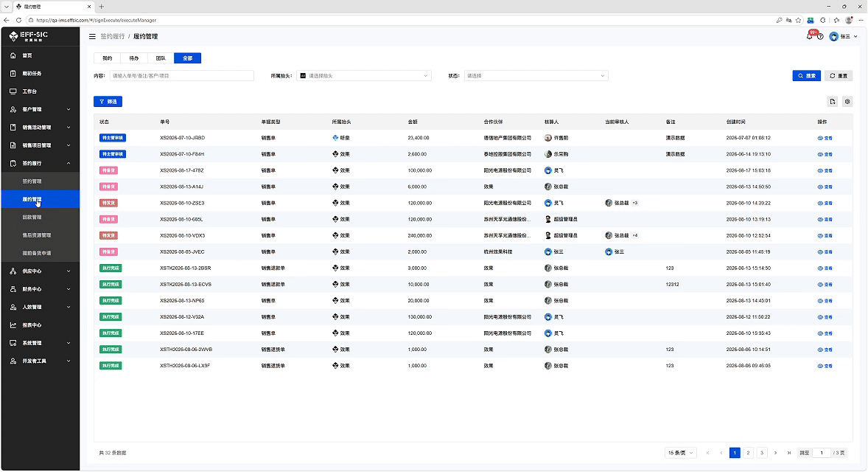Expand the 系统管理 sidebar menu
This screenshot has height=472, width=868.
41,343
